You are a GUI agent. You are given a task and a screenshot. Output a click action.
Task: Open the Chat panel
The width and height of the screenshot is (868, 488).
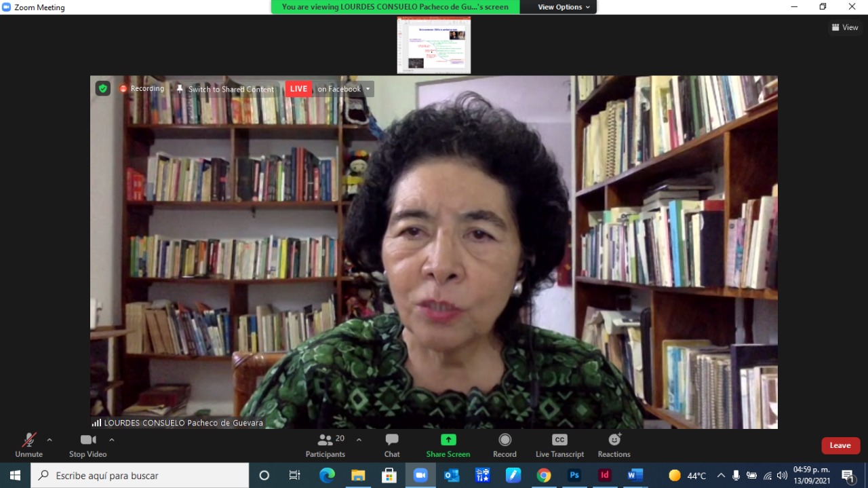click(x=392, y=445)
